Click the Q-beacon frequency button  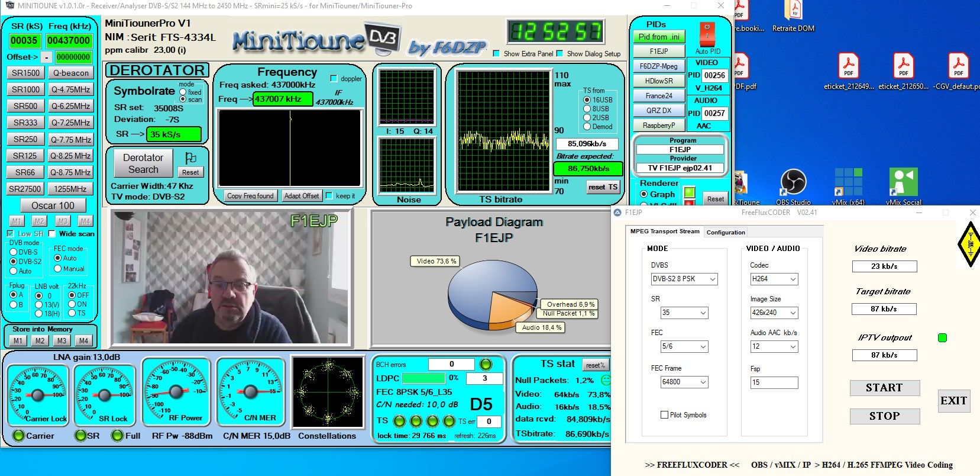tap(70, 73)
